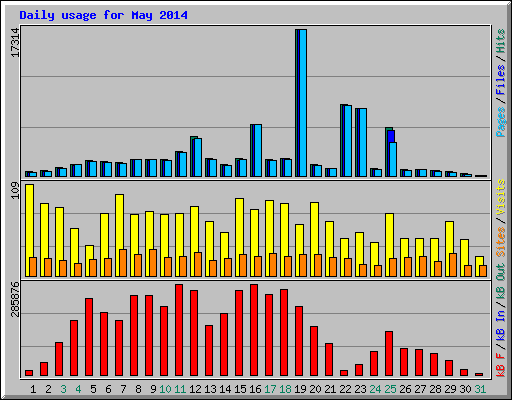Click green weekend day label 3

coord(63,389)
